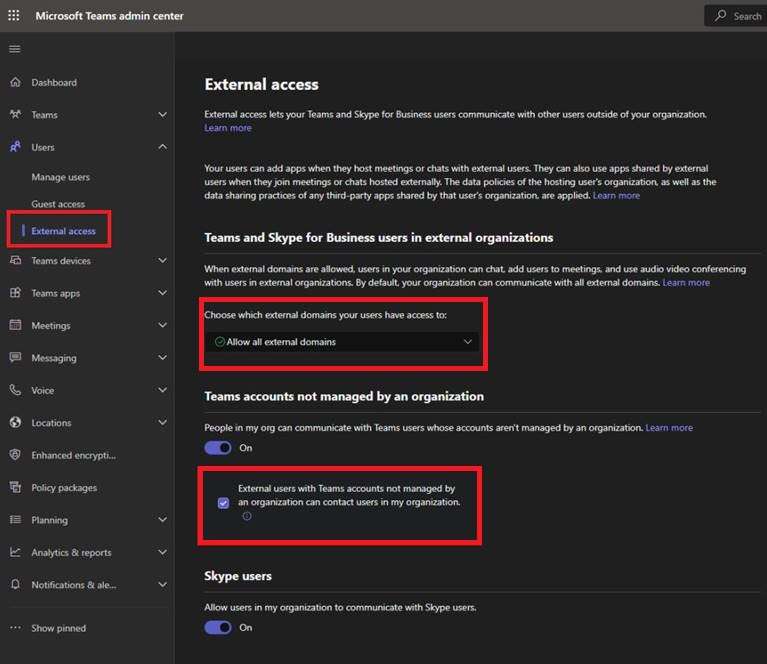This screenshot has height=664, width=767.
Task: Open the Allow all external domains dropdown
Action: [341, 342]
